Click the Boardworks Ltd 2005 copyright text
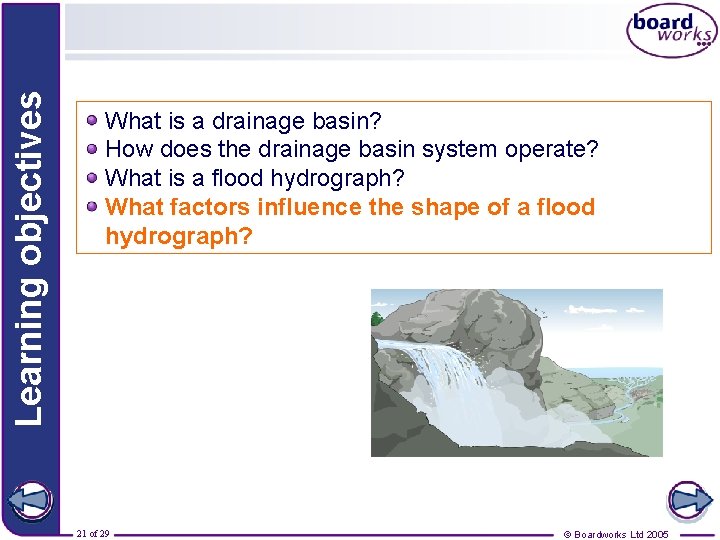This screenshot has height=540, width=720. 616,534
